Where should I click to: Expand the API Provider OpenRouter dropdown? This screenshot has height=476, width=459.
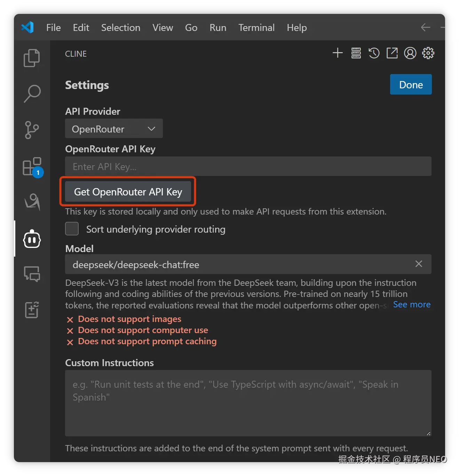(x=114, y=129)
